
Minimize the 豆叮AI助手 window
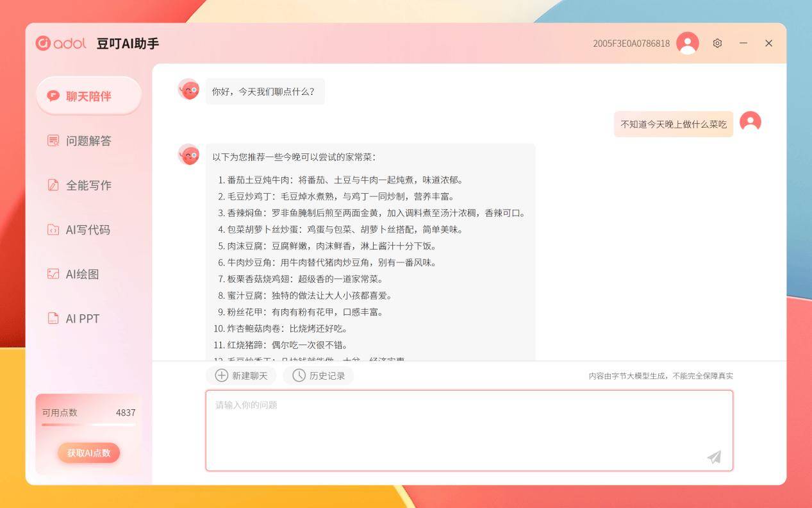tap(743, 43)
